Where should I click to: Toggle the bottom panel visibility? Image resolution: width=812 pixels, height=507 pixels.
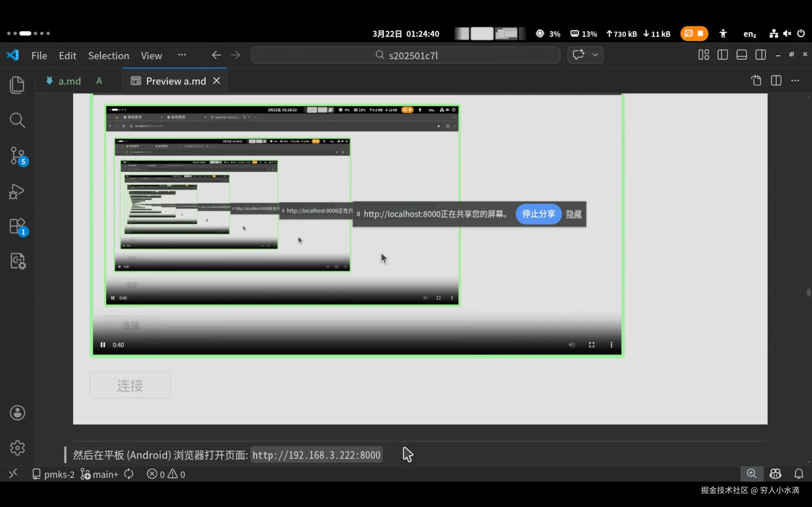click(742, 55)
